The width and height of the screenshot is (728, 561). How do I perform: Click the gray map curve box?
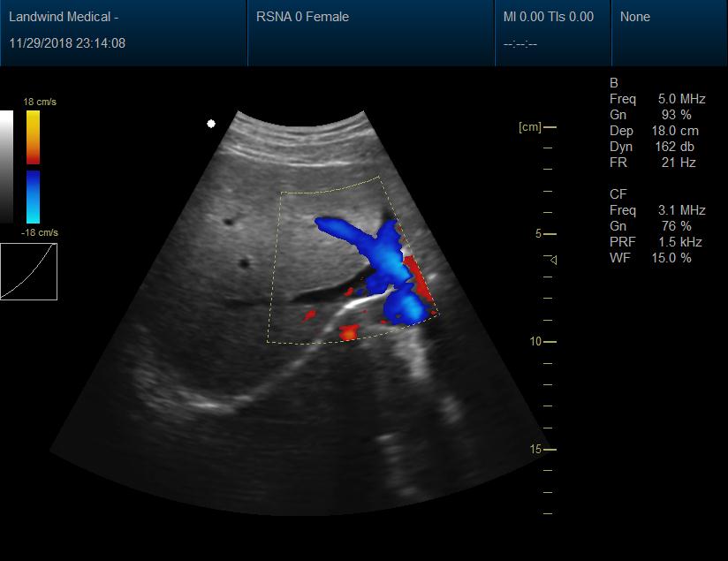[28, 272]
